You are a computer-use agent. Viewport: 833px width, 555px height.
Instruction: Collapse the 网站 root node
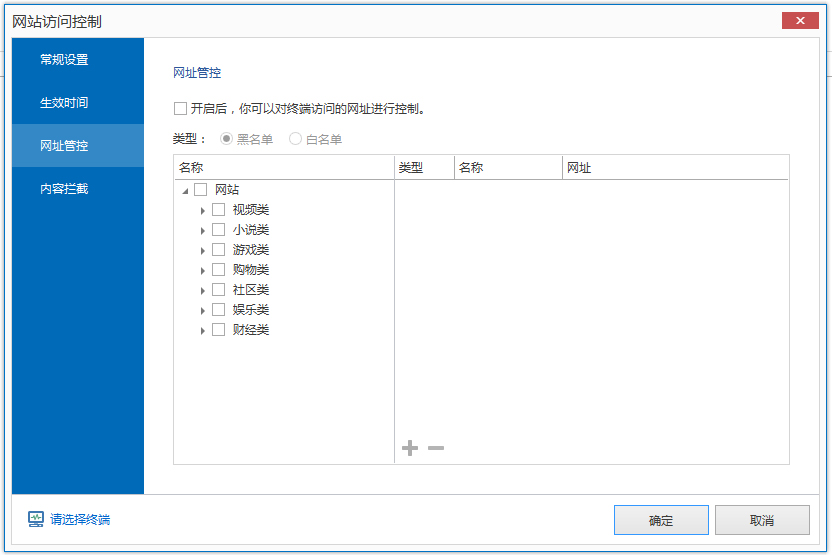click(x=185, y=190)
